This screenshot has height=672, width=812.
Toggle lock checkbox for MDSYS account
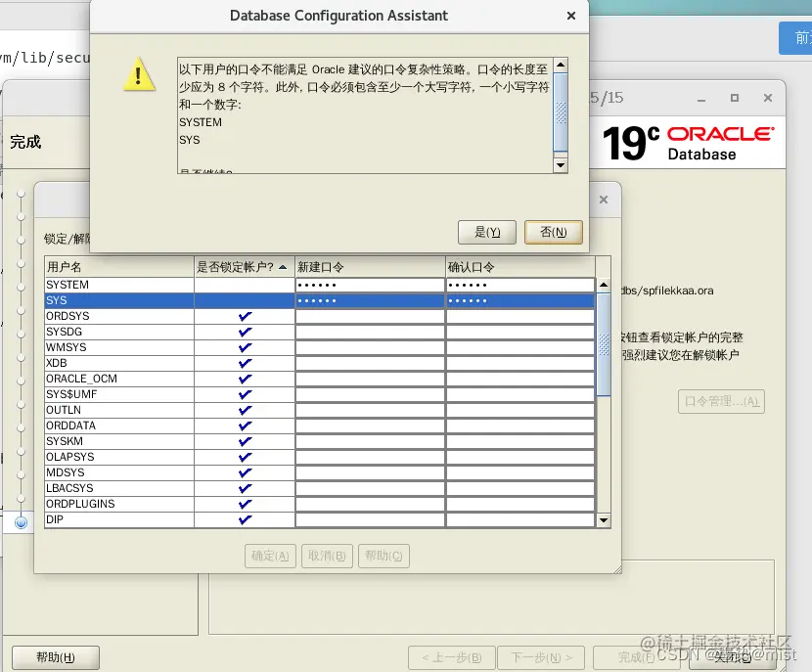[245, 472]
